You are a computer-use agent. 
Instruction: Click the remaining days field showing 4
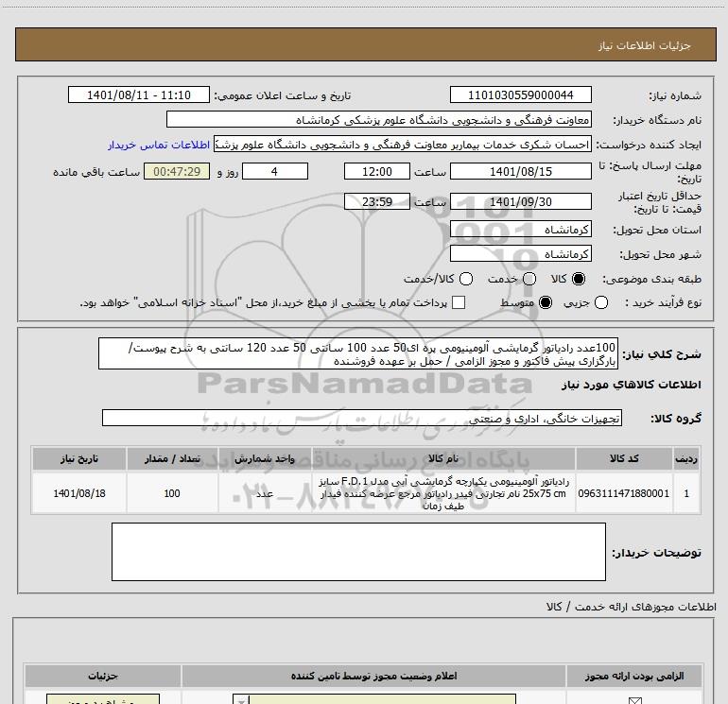tap(275, 172)
